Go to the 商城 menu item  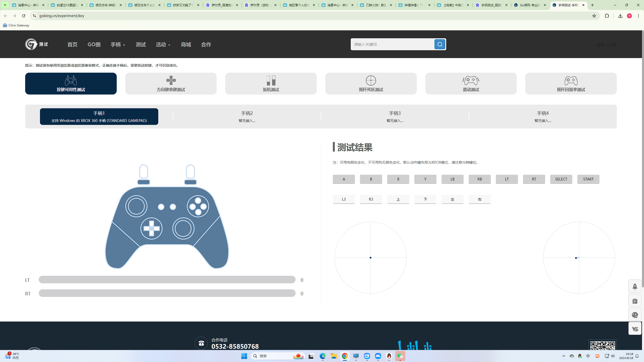tap(186, 44)
